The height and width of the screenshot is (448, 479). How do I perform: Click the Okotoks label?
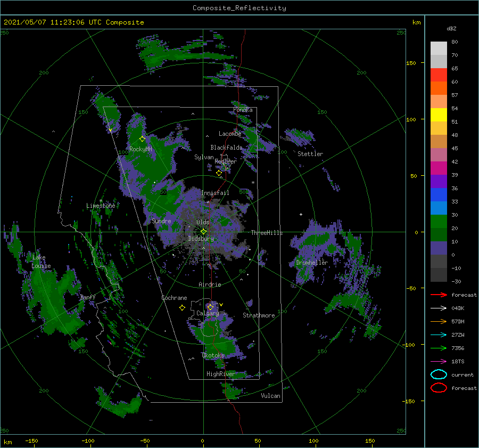(x=213, y=355)
